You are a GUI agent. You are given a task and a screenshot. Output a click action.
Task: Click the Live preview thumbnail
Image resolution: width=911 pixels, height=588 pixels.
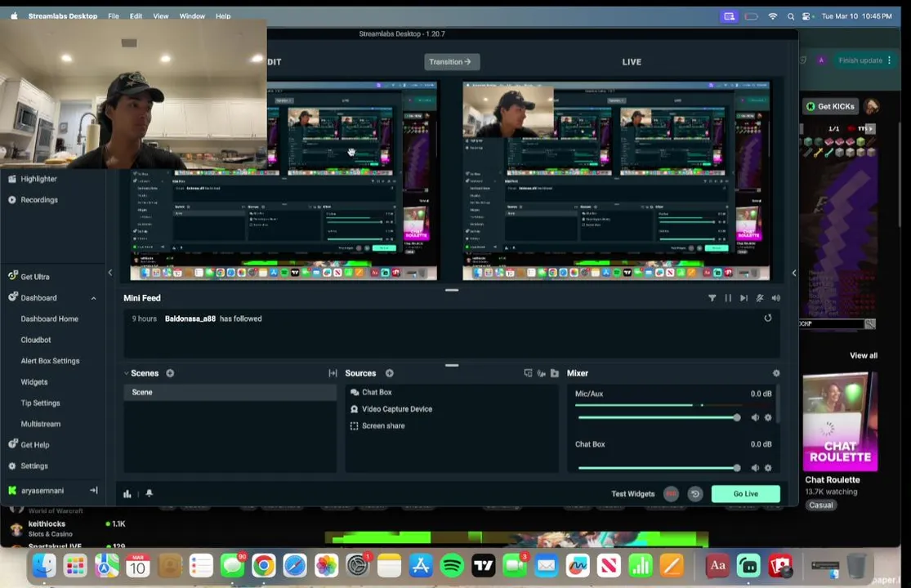[616, 180]
